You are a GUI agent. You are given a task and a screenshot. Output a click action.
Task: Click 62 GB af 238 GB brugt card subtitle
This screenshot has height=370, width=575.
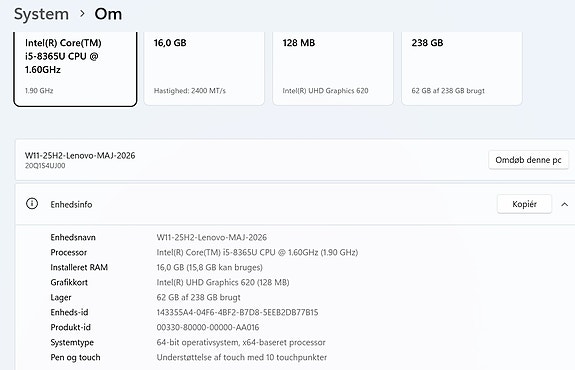point(448,91)
